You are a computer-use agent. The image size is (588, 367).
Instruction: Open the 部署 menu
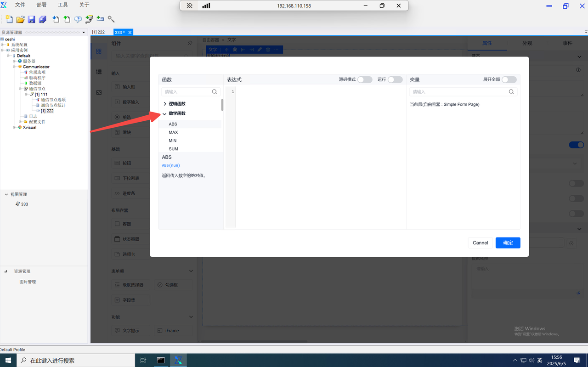(41, 5)
